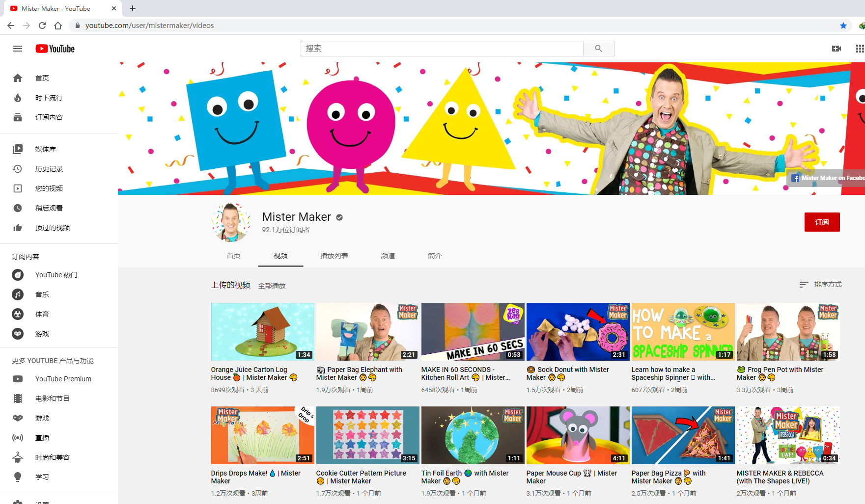This screenshot has width=865, height=504.
Task: Play the Spaceship Spinner thumbnail
Action: tap(683, 332)
